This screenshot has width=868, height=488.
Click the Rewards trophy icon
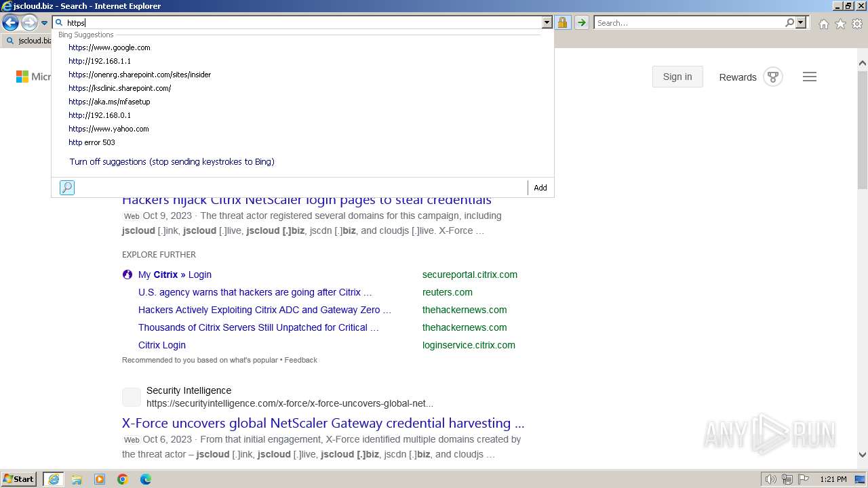pos(773,77)
